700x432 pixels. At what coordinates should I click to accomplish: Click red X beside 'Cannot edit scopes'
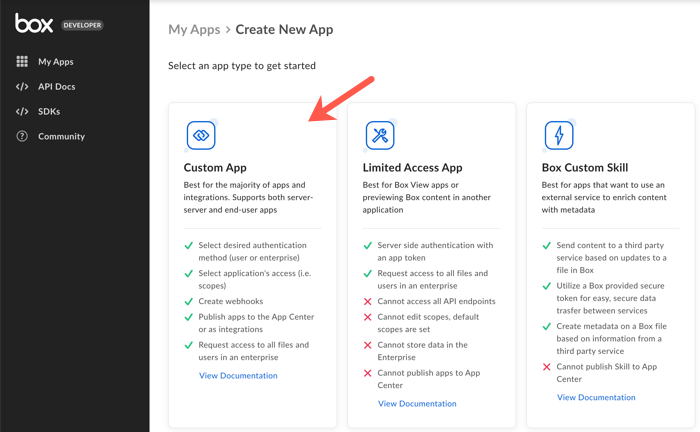(x=367, y=317)
